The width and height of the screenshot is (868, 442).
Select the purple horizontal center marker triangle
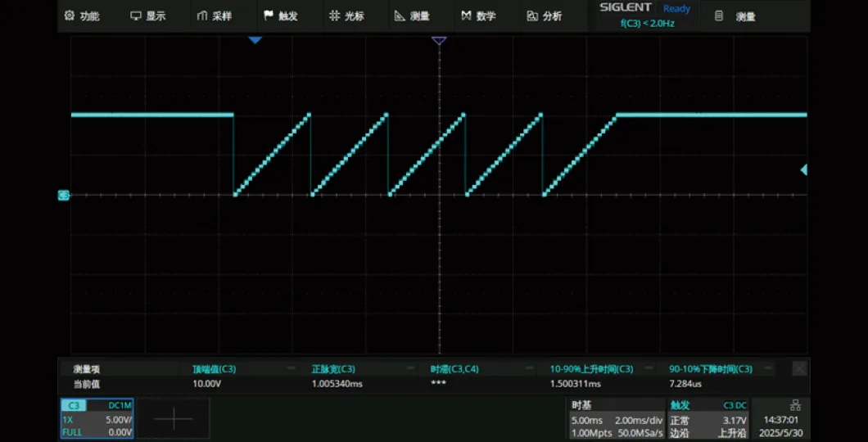pyautogui.click(x=439, y=40)
